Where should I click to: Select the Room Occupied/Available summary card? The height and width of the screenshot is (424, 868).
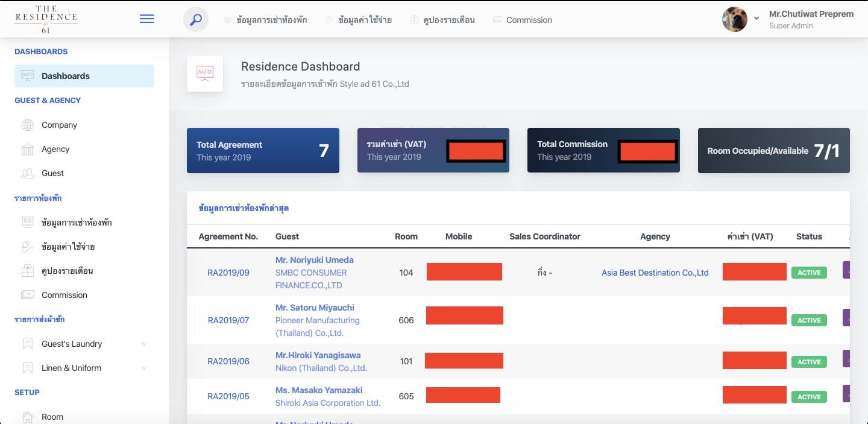pyautogui.click(x=774, y=150)
